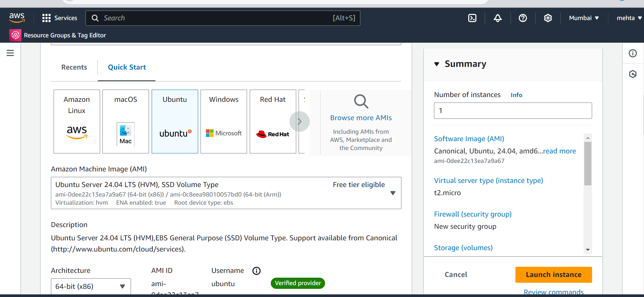644x297 pixels.
Task: Open the notifications bell
Action: (497, 18)
